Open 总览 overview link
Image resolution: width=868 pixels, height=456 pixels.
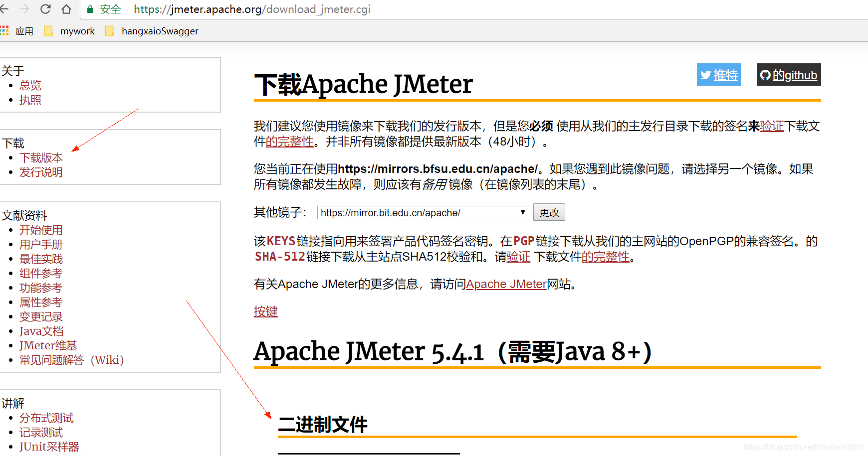tap(30, 85)
